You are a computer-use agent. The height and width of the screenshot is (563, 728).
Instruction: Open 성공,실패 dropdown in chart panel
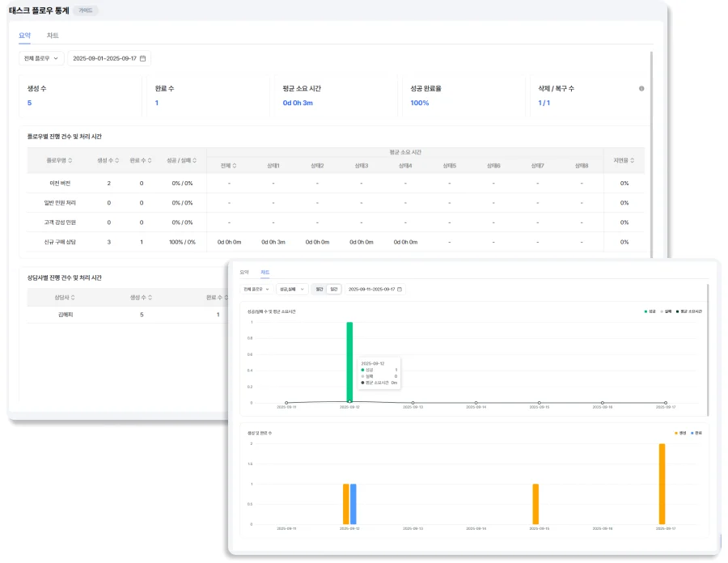pyautogui.click(x=292, y=289)
